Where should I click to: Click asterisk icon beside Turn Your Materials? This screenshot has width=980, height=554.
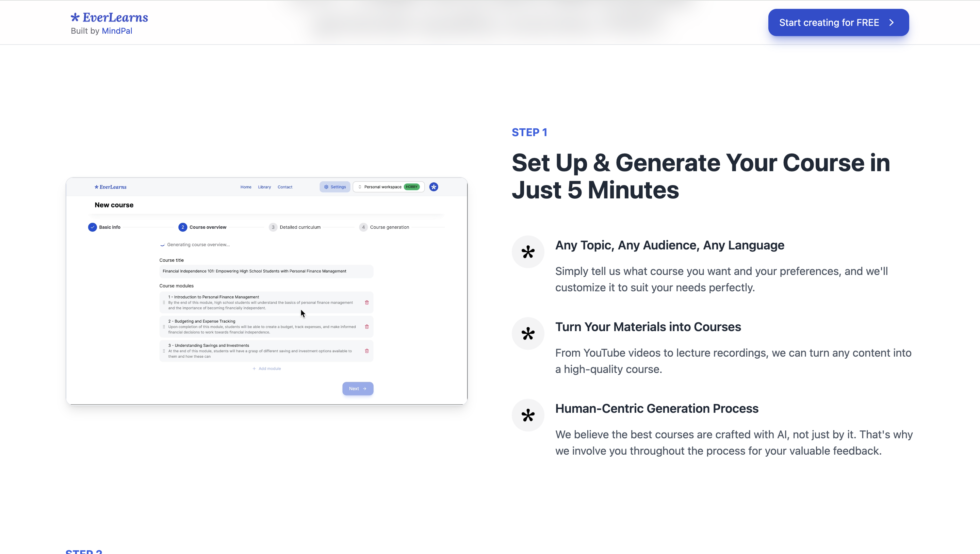tap(528, 334)
